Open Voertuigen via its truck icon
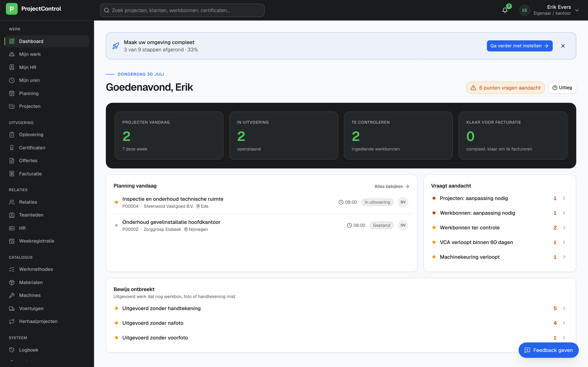Screen dimensions: 588x367 [x=12, y=308]
